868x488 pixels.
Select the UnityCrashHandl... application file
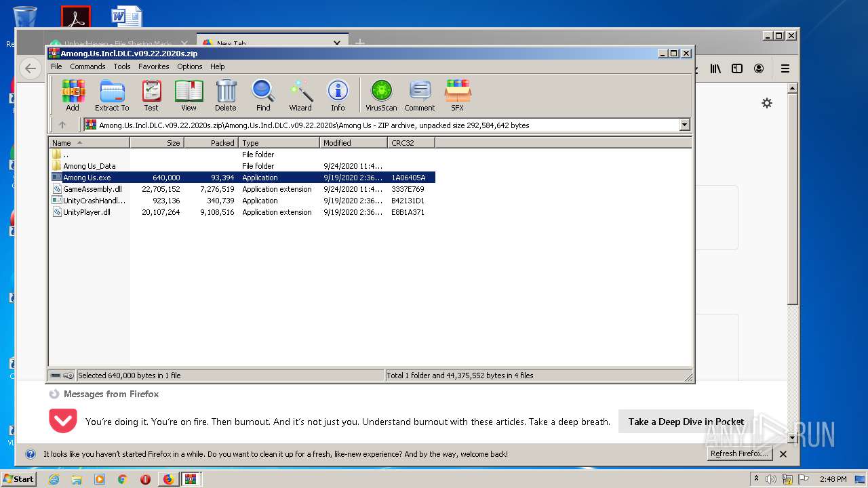pos(242,201)
